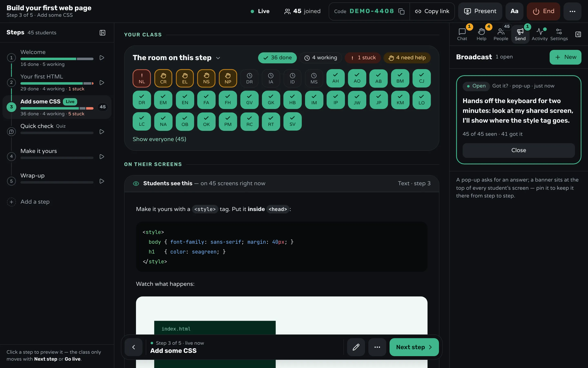Click the Add a step plus icon

(x=11, y=202)
